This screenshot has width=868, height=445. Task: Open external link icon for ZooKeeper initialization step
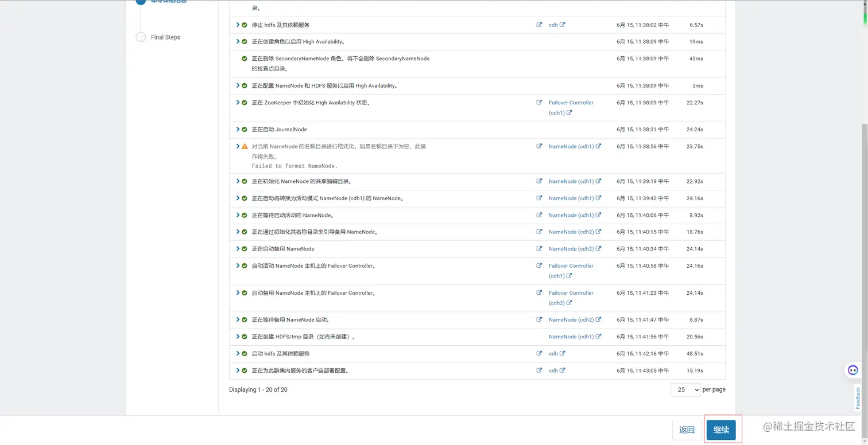click(x=539, y=103)
